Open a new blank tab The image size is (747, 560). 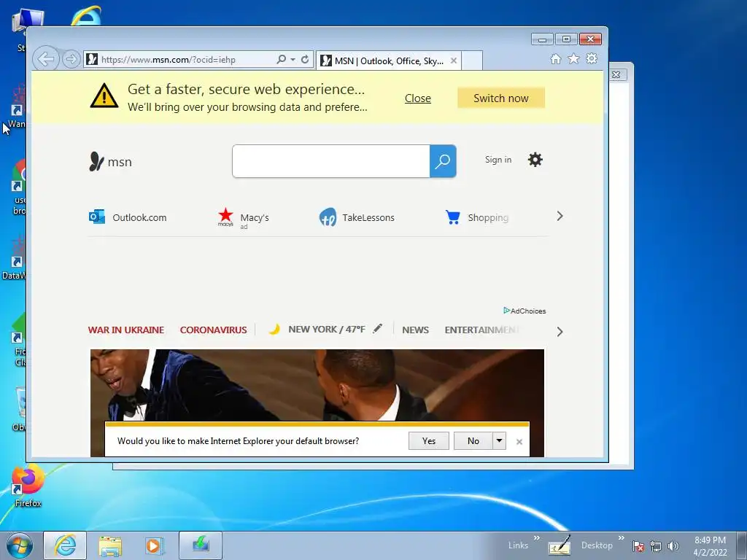(x=472, y=61)
